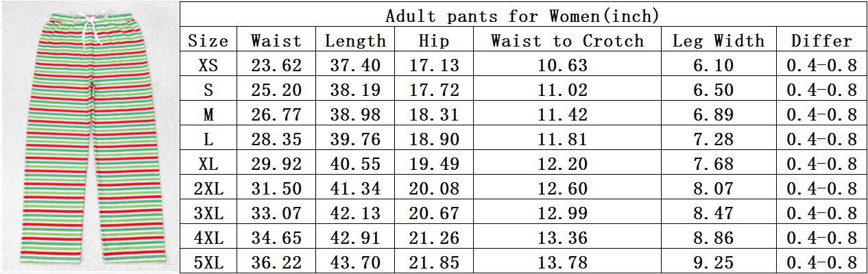Screen dimensions: 868x274
Task: Select the Size column header
Action: point(208,40)
